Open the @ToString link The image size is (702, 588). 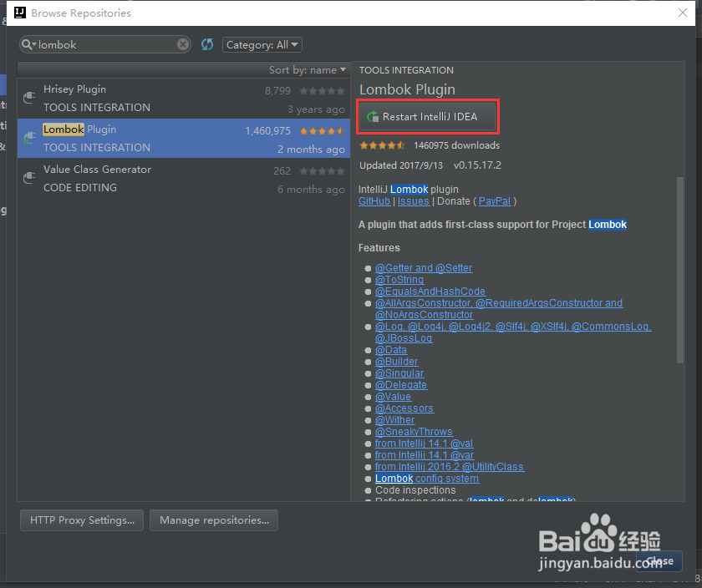pyautogui.click(x=399, y=280)
